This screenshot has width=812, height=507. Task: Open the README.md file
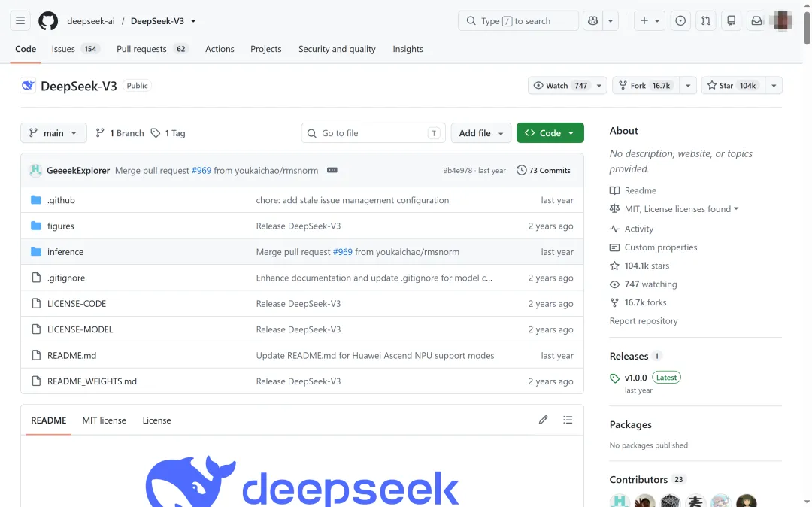tap(71, 355)
